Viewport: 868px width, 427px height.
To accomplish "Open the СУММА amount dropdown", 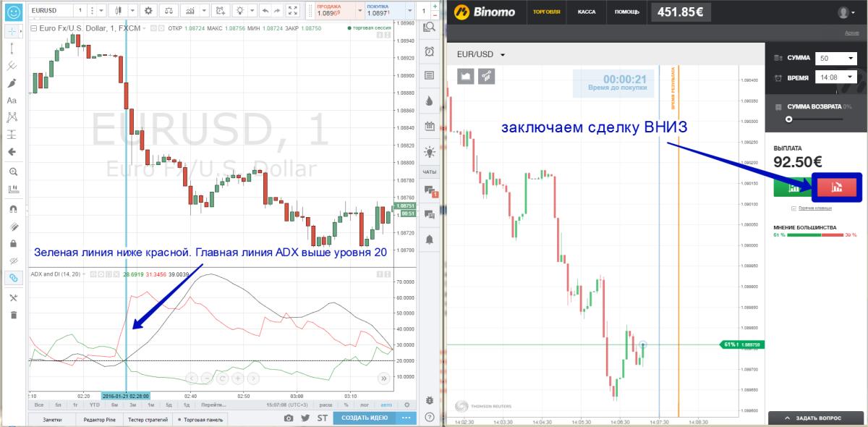I will (x=835, y=58).
